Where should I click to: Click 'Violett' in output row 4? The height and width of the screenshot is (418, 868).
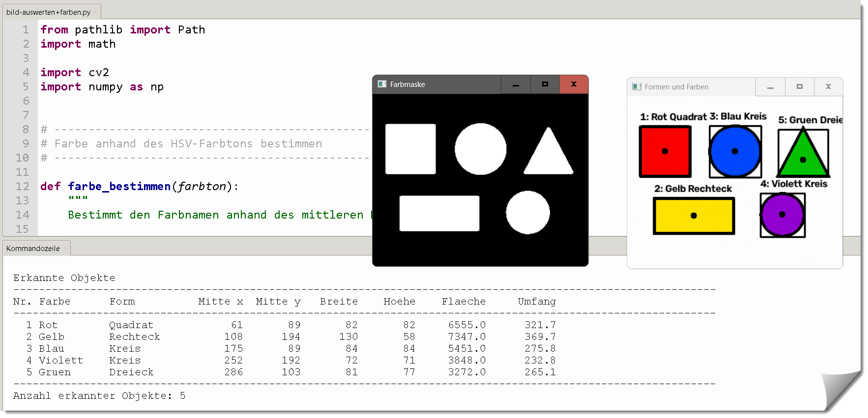(61, 361)
